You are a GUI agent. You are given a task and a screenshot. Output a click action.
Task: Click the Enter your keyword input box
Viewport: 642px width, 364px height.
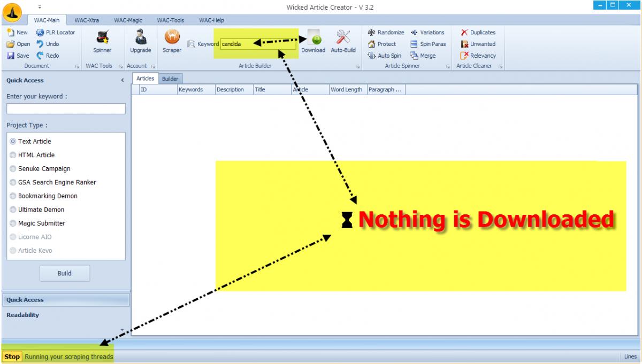click(x=66, y=109)
